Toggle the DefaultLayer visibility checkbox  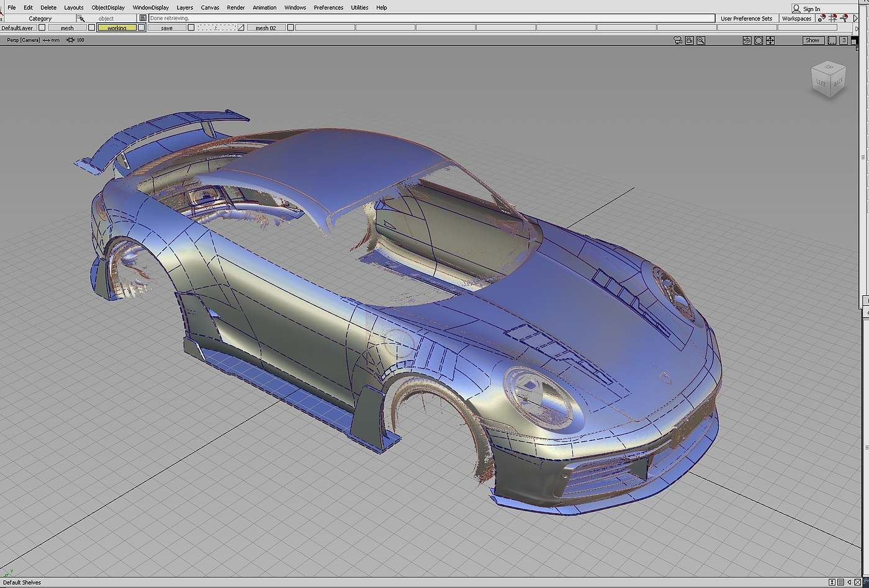tap(42, 28)
